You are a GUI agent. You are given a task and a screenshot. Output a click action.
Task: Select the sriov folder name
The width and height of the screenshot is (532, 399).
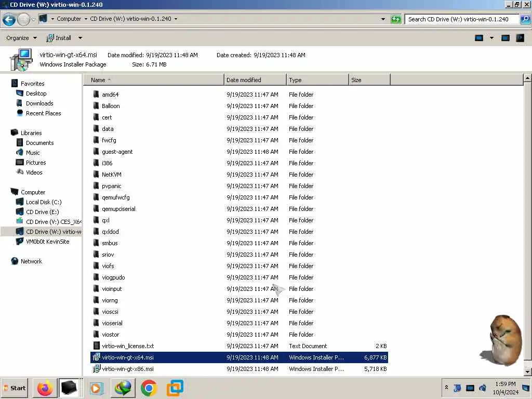(108, 255)
